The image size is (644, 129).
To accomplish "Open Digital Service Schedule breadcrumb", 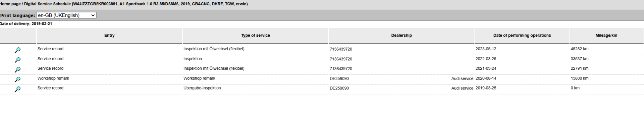I will (x=47, y=4).
